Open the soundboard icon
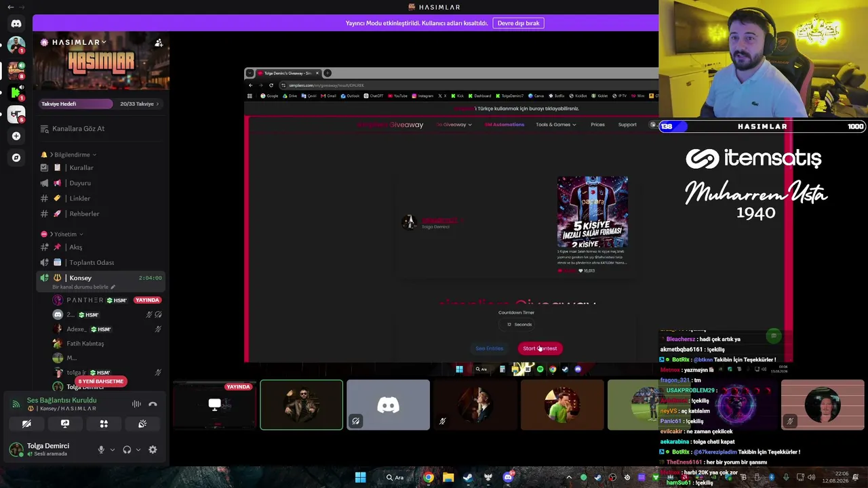The height and width of the screenshot is (488, 868). pyautogui.click(x=142, y=424)
